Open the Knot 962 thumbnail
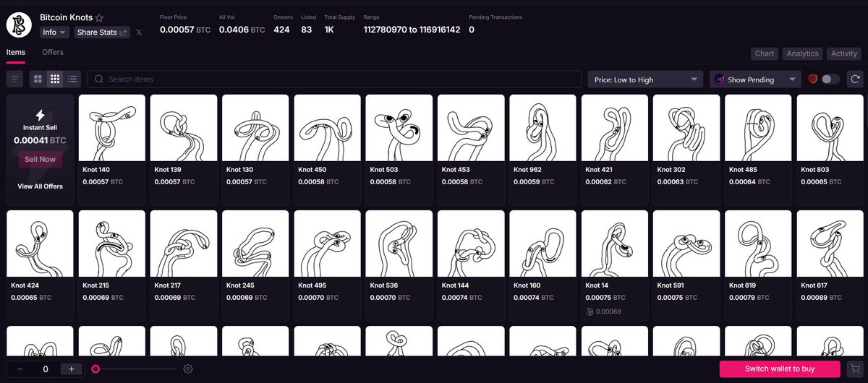The image size is (868, 383). (x=542, y=128)
